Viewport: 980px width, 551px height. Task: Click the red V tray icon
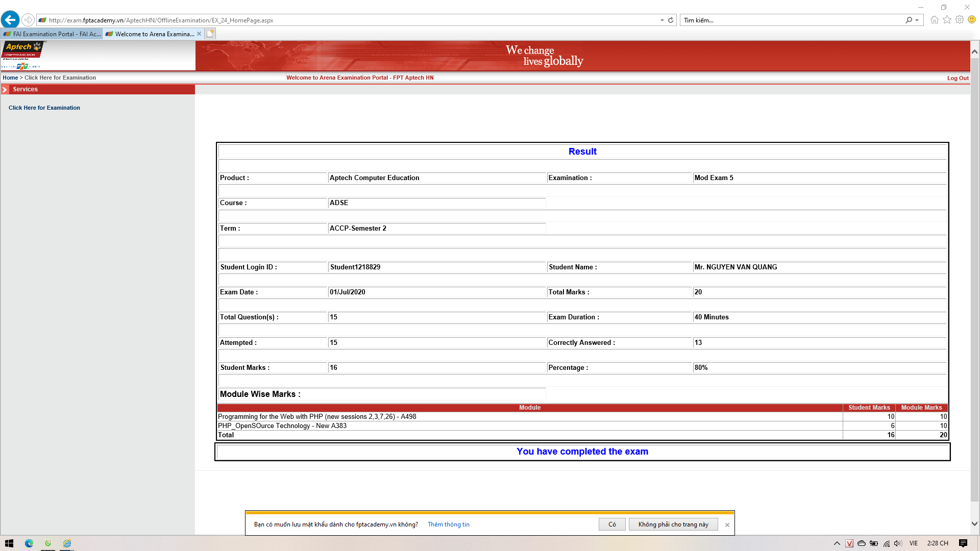(849, 543)
